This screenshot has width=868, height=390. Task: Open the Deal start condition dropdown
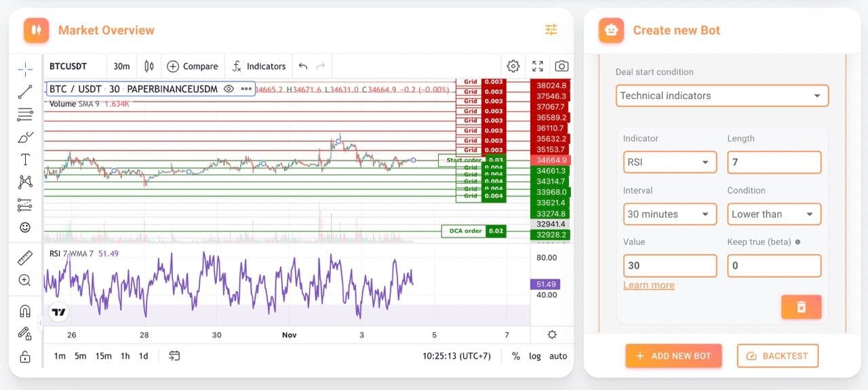(722, 96)
